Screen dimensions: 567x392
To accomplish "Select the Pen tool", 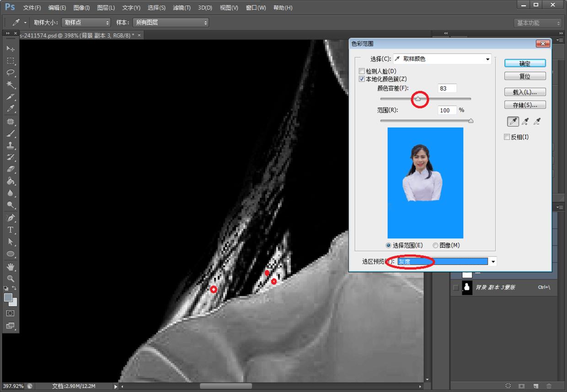I will pyautogui.click(x=11, y=218).
